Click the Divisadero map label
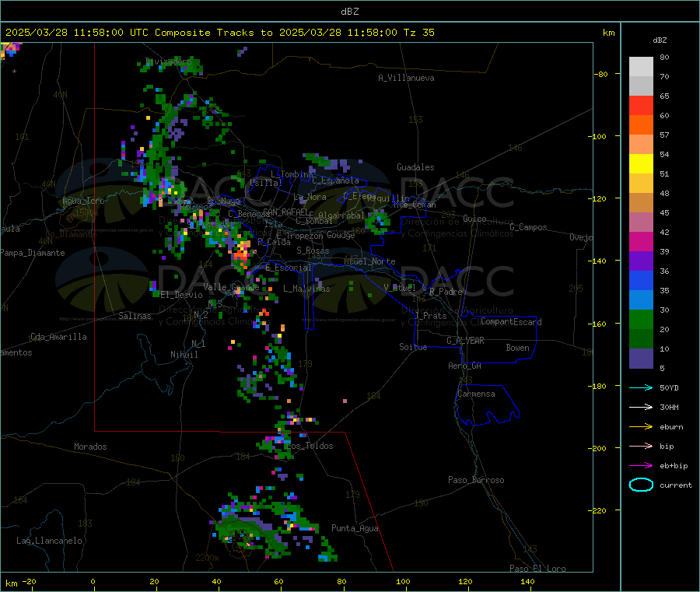 169,61
